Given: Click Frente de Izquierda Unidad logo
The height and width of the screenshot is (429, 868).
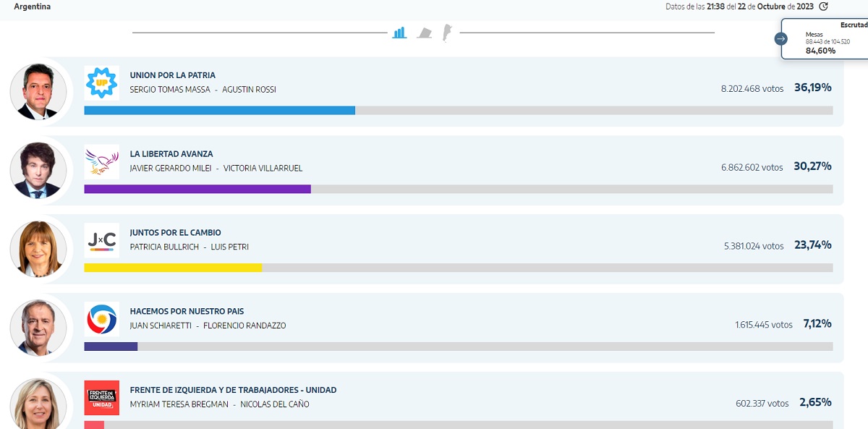Looking at the screenshot, I should click(101, 398).
